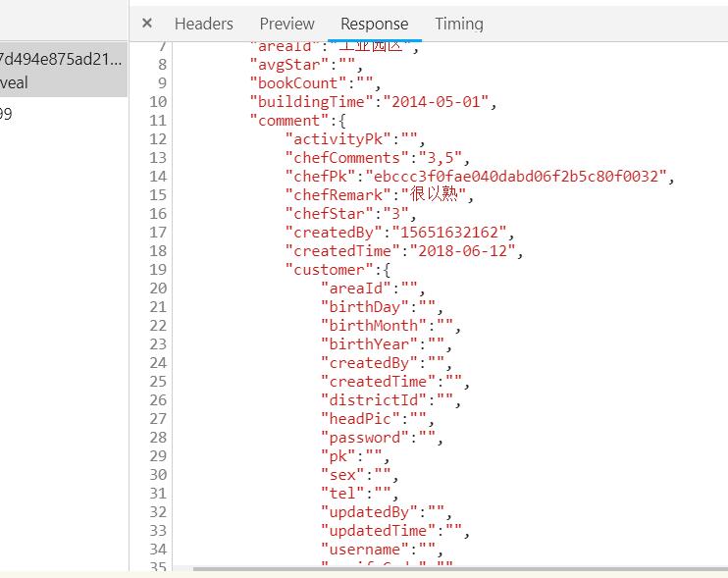Close the request details pane
The height and width of the screenshot is (578, 728).
point(146,24)
